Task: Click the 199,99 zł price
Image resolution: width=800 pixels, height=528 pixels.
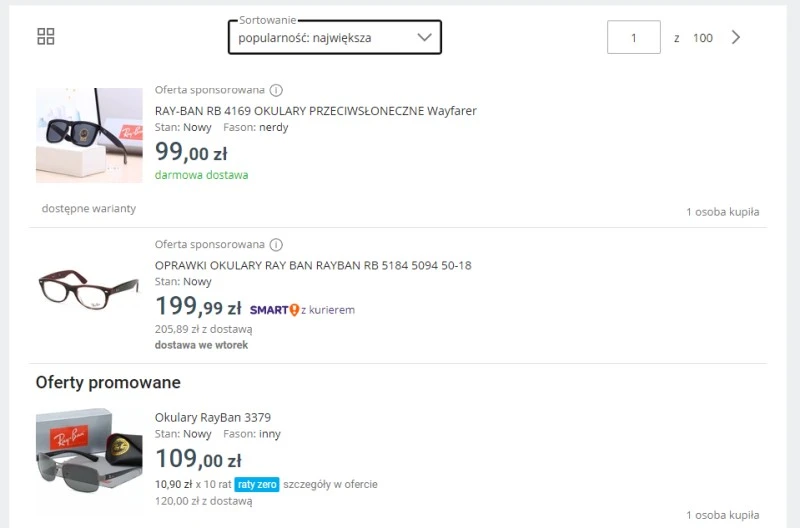Action: pos(198,307)
